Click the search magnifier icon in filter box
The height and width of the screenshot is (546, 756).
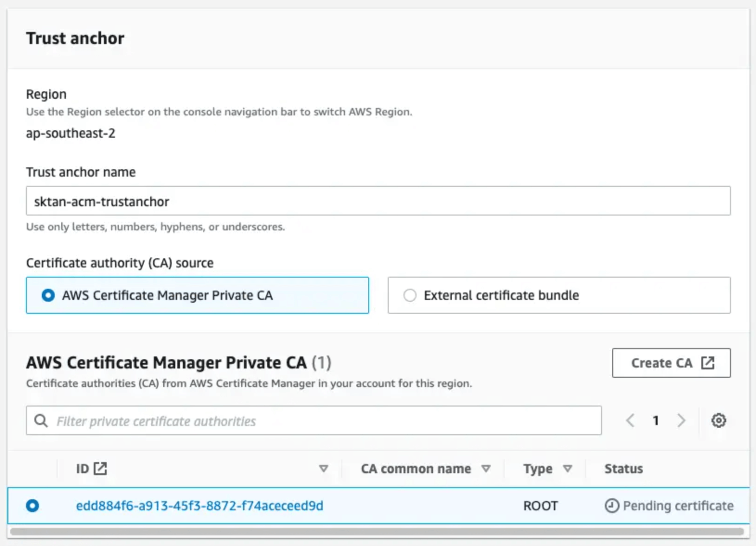pos(41,421)
